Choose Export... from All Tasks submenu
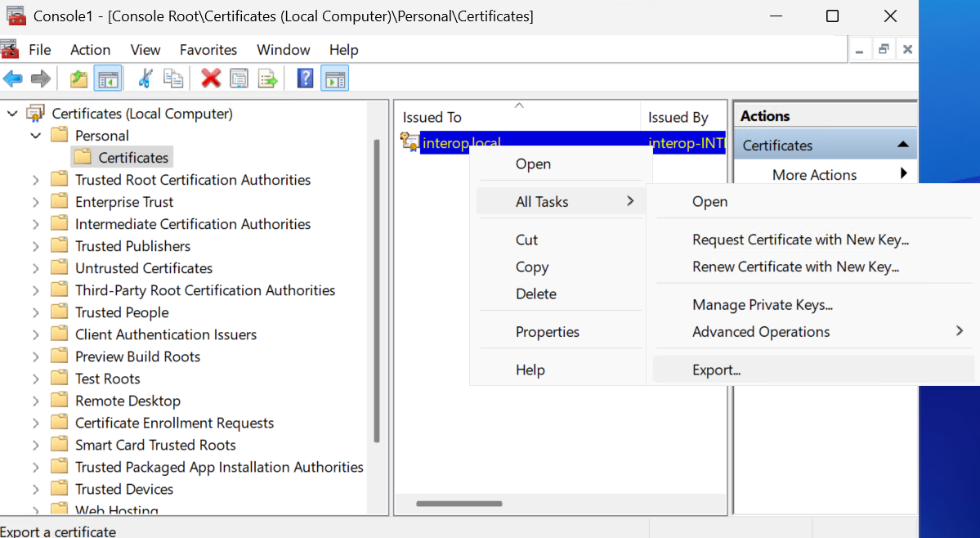This screenshot has width=980, height=538. coord(813,370)
